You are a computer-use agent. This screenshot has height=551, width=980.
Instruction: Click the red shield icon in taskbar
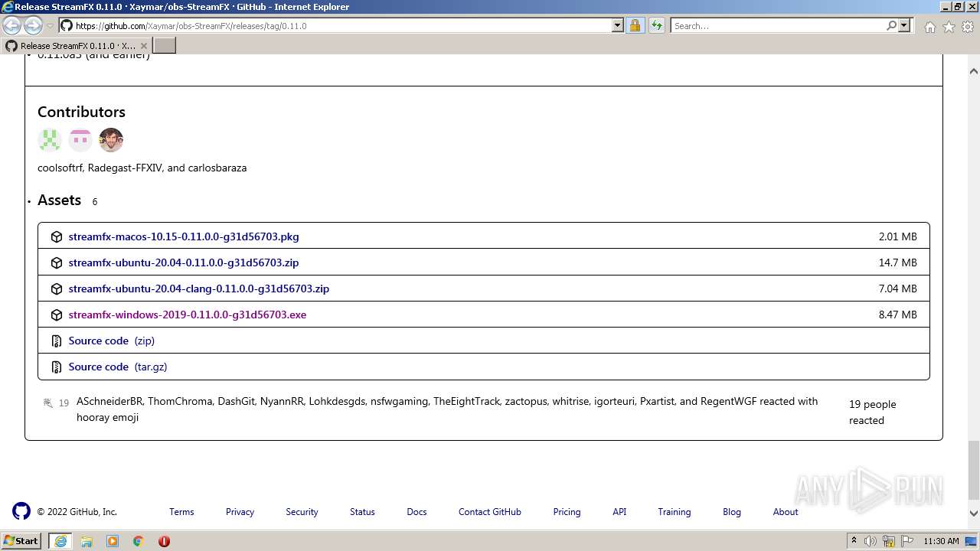pyautogui.click(x=164, y=541)
